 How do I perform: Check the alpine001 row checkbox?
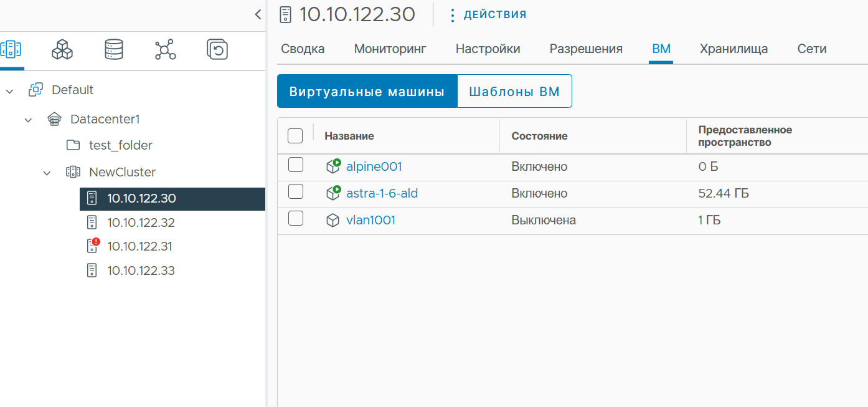tap(296, 165)
